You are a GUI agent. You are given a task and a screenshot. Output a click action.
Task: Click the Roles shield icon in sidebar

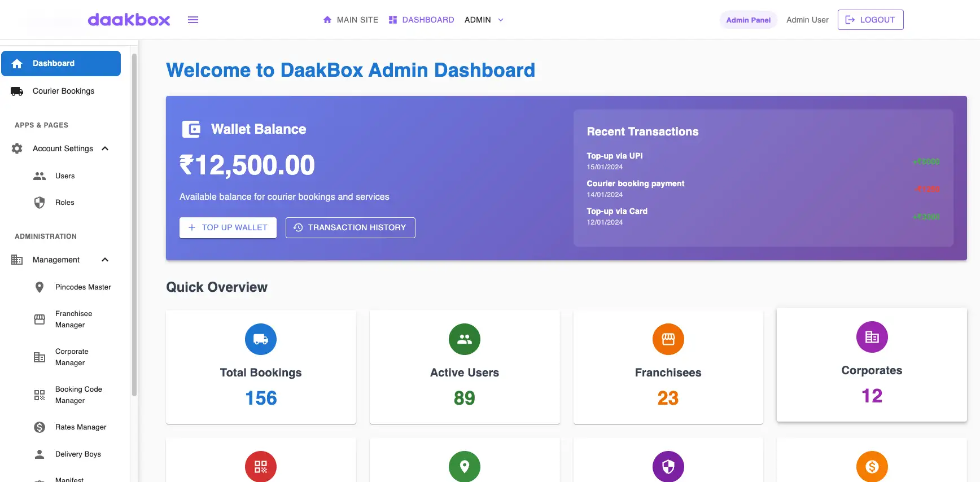(40, 203)
